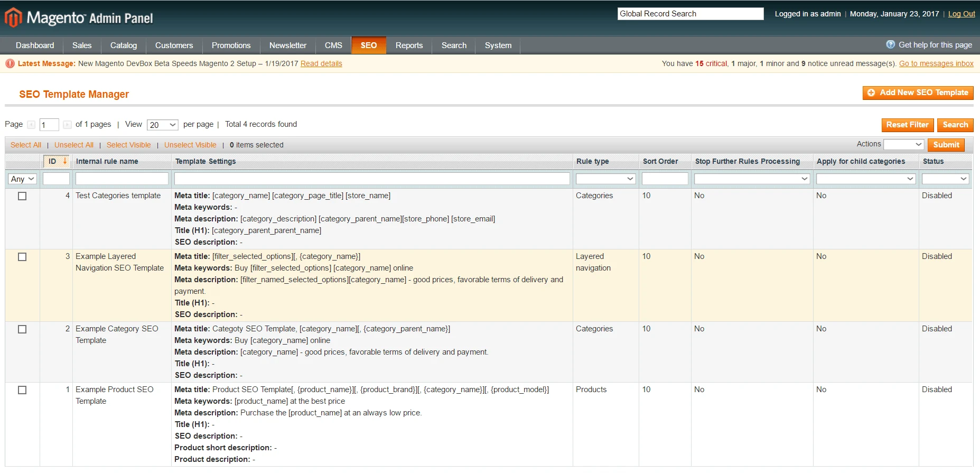Click 'Example Category SEO Template' name

tap(117, 335)
